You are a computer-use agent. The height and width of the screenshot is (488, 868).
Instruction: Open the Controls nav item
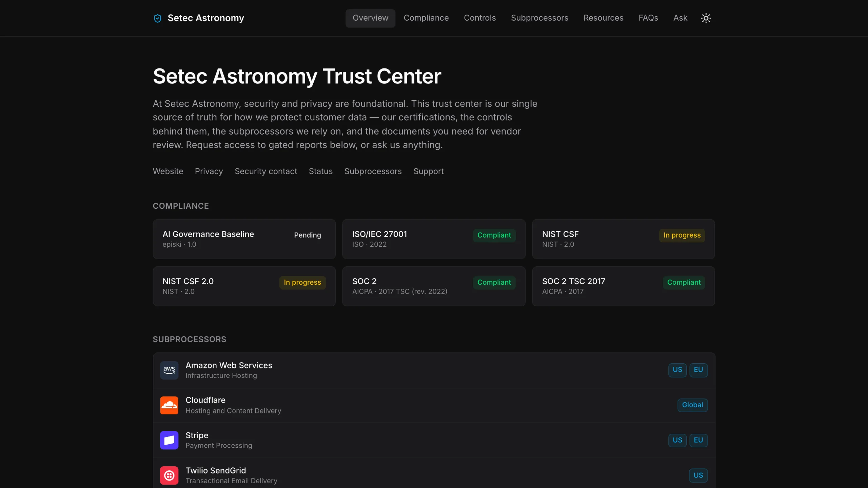(x=480, y=18)
